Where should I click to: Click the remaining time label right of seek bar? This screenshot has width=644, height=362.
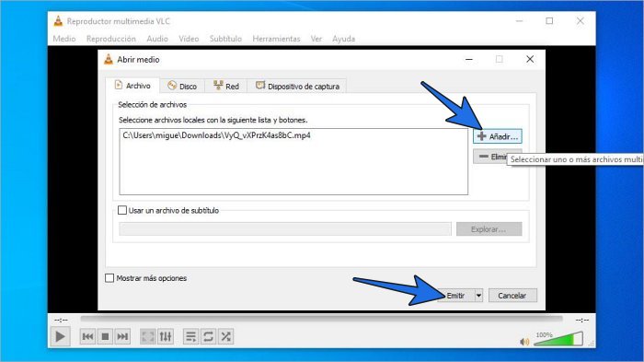(x=582, y=320)
